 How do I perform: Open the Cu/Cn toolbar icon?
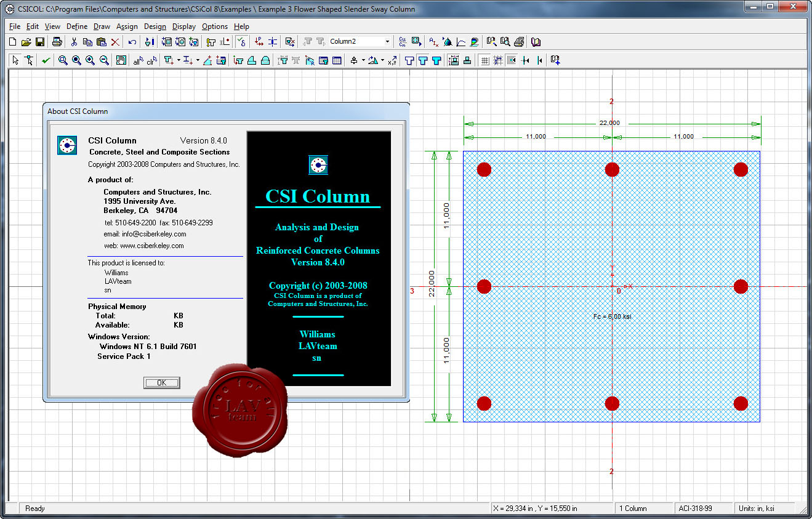click(x=403, y=42)
